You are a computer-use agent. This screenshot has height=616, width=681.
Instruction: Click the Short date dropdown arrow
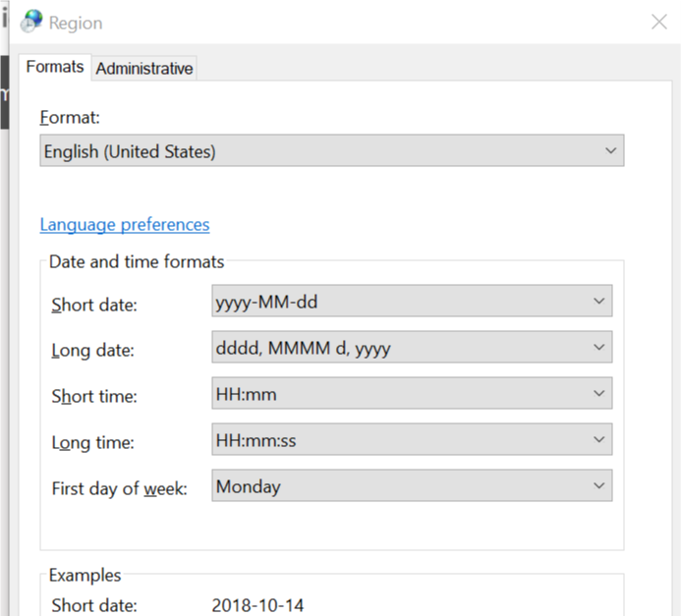click(x=598, y=302)
